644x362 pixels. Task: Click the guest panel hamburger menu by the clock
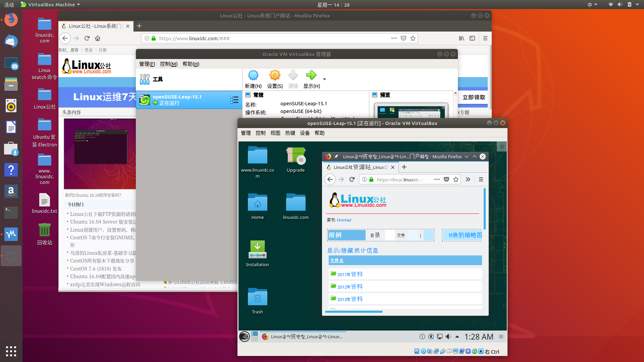[501, 337]
